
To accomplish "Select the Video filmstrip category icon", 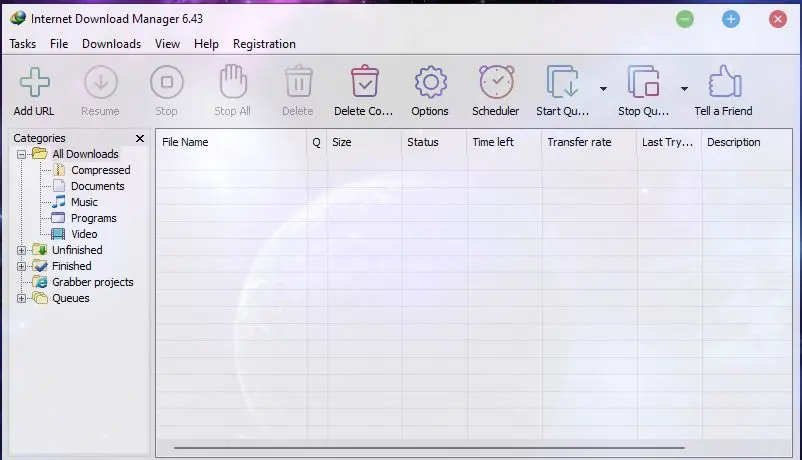I will pos(58,234).
